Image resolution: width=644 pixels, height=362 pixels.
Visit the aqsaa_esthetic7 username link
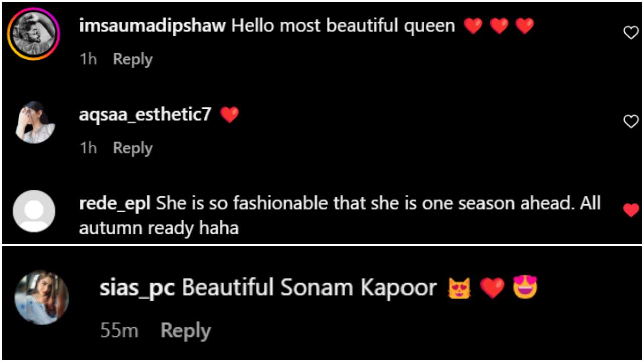point(145,115)
